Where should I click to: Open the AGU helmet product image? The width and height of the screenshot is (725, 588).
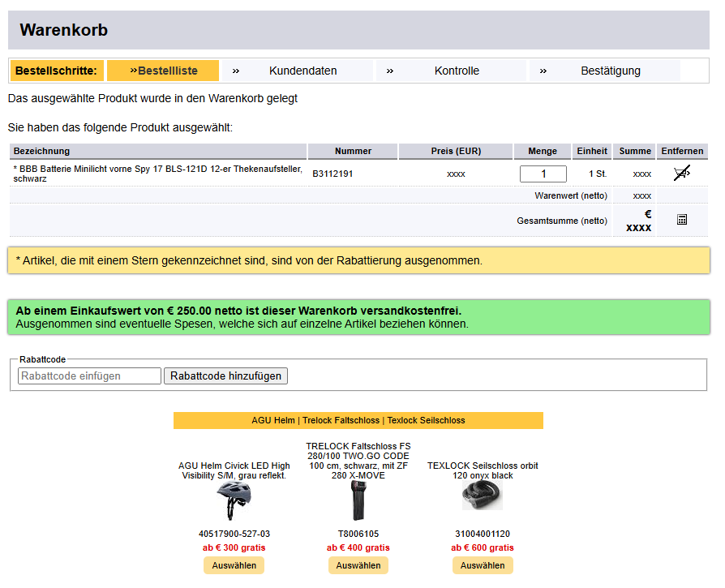tap(234, 500)
